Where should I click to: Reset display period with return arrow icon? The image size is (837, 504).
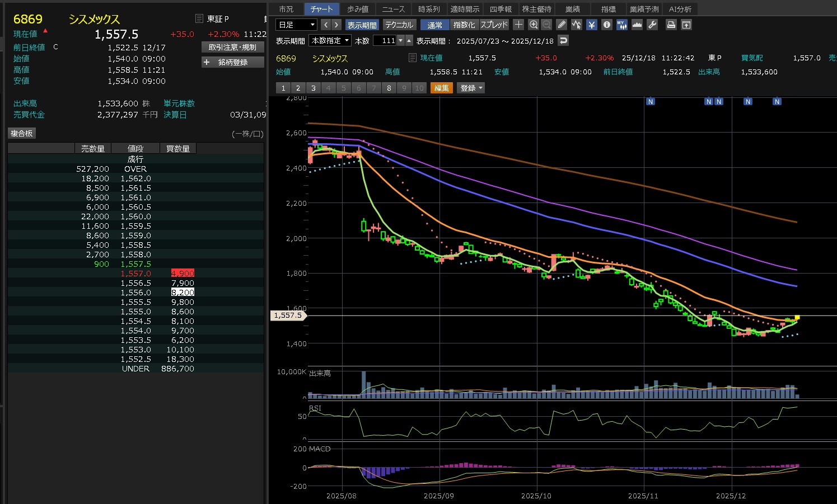click(563, 40)
